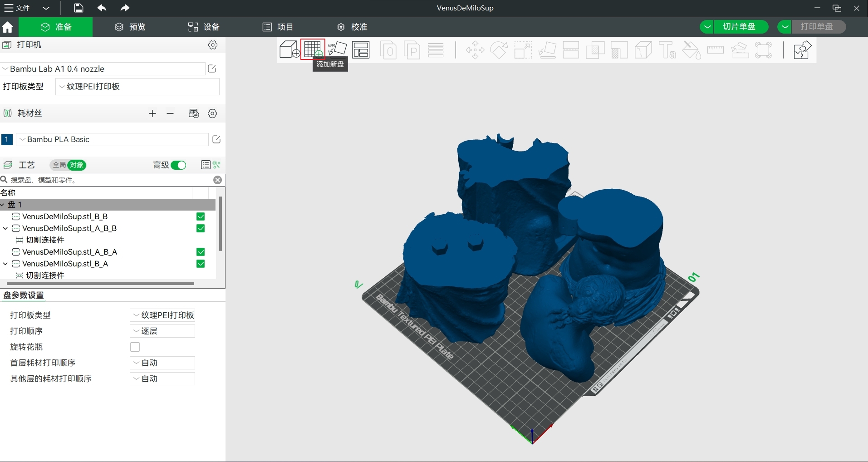This screenshot has height=462, width=868.
Task: Uncheck VenusDeMiloSup.stl_A_B_B printable checkbox
Action: click(x=201, y=228)
